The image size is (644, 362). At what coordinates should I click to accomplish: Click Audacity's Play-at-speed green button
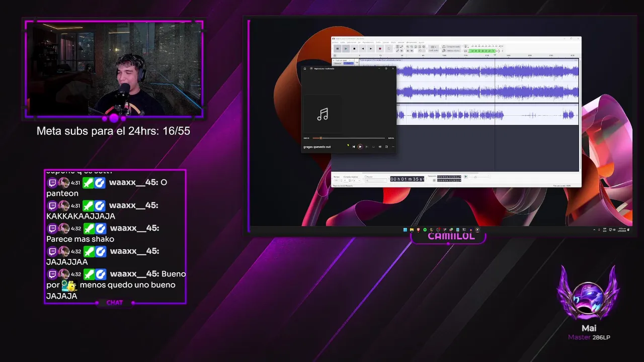[466, 176]
